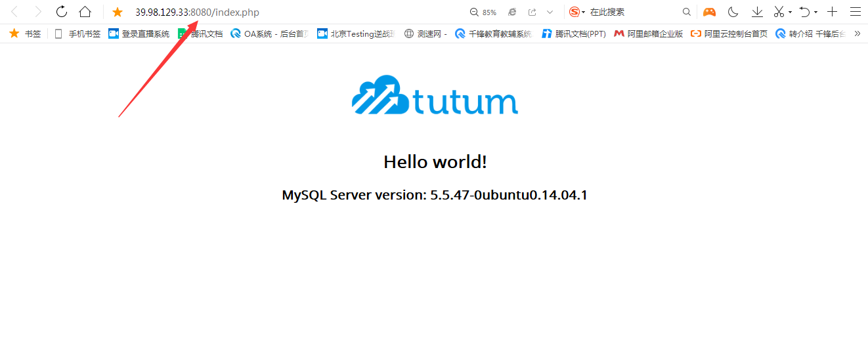The image size is (868, 342).
Task: Expand the address bar dropdown chevron
Action: point(550,12)
